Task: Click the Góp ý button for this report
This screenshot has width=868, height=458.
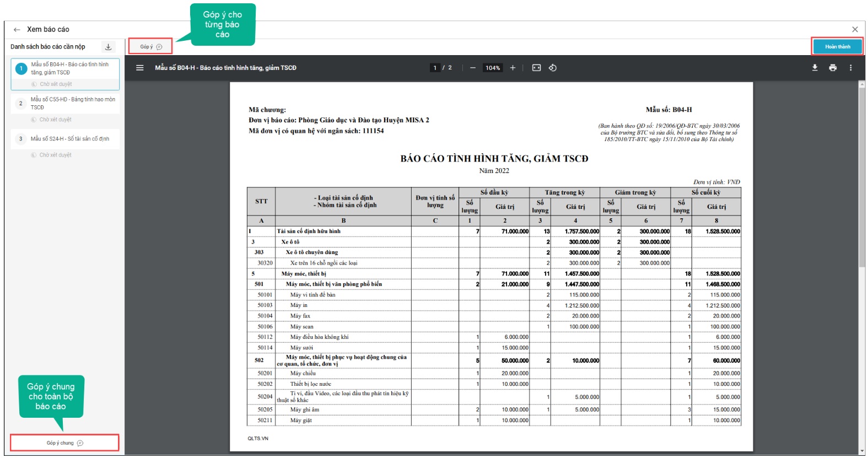Action: tap(150, 47)
